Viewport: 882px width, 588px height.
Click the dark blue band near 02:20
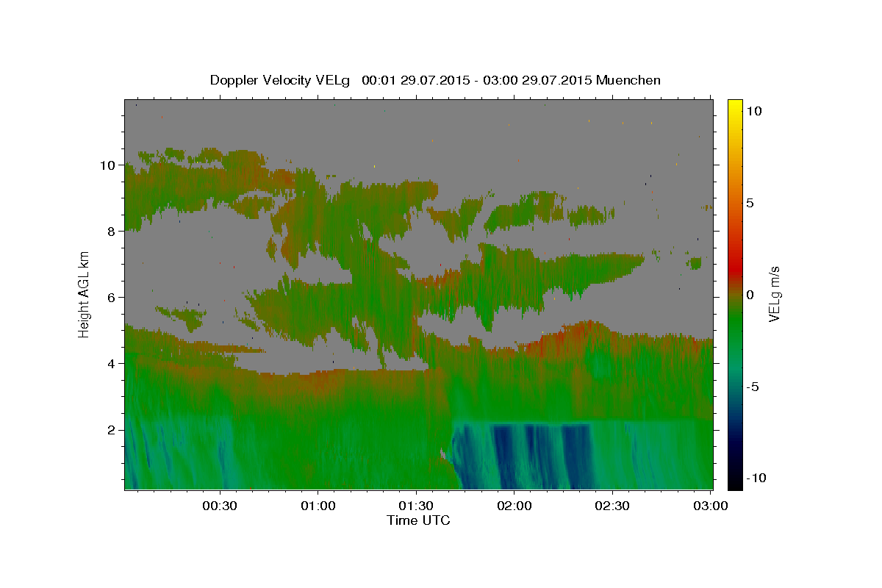pos(577,456)
